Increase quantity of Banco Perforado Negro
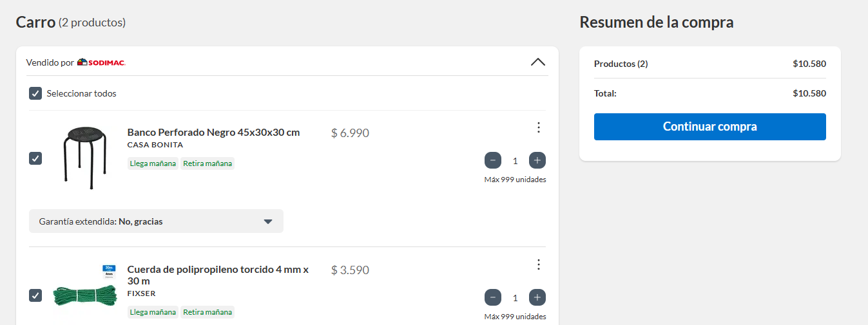Screen dimensions: 868x325 point(537,160)
